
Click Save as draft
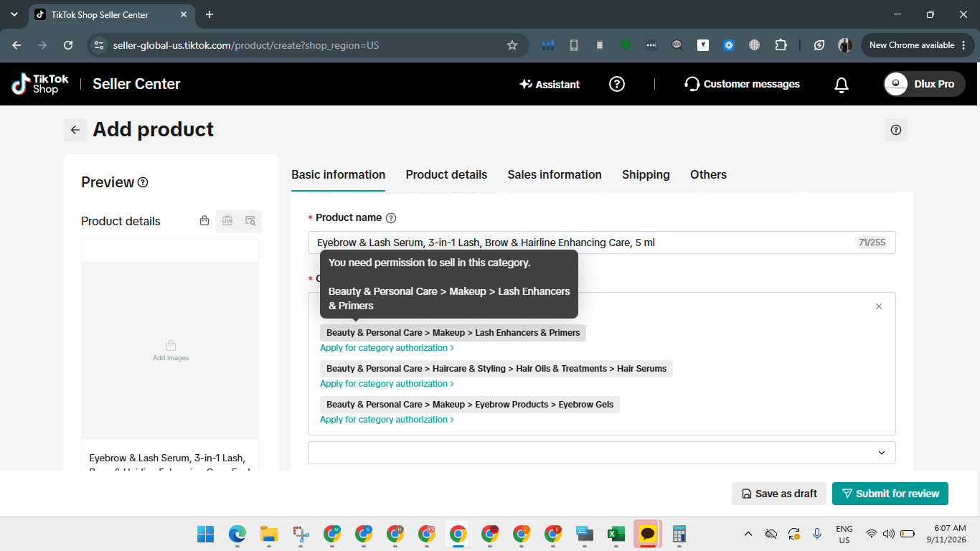tap(779, 494)
